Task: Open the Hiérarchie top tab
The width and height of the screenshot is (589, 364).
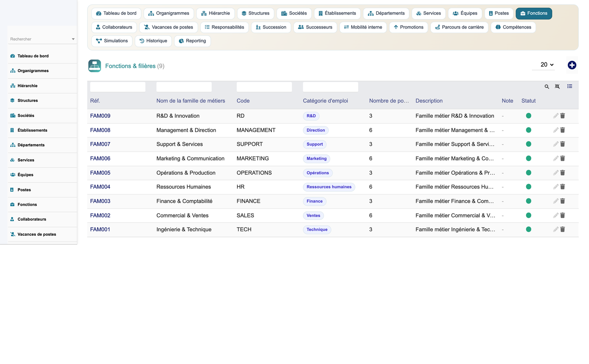Action: 215,13
